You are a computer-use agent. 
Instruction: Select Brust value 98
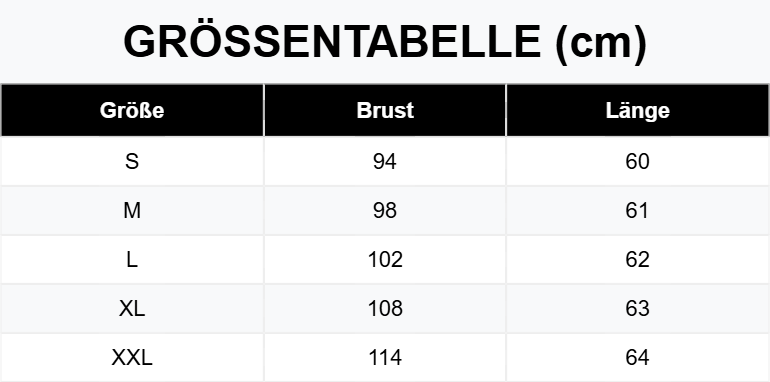tap(385, 210)
